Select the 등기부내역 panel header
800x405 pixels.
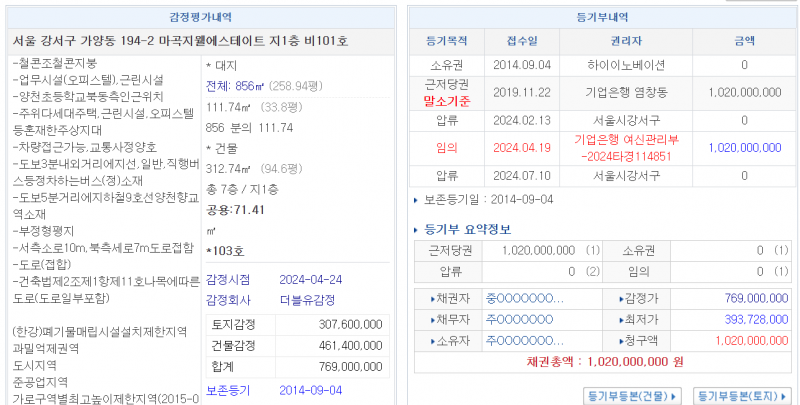click(602, 16)
